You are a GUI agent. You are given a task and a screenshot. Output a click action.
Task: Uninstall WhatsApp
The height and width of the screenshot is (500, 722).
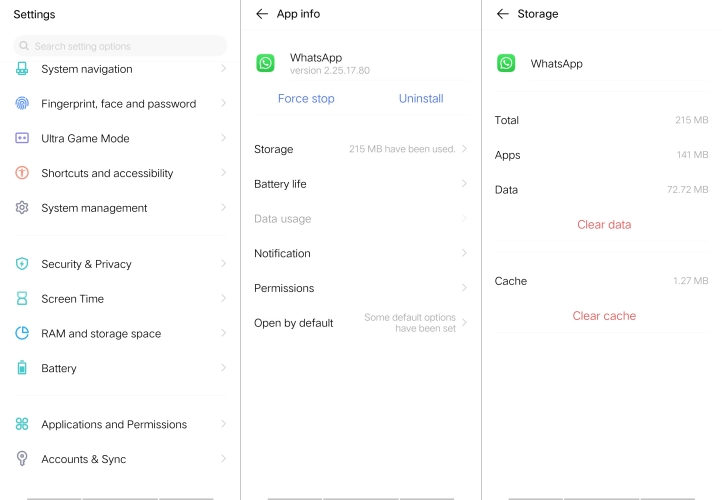(x=421, y=98)
